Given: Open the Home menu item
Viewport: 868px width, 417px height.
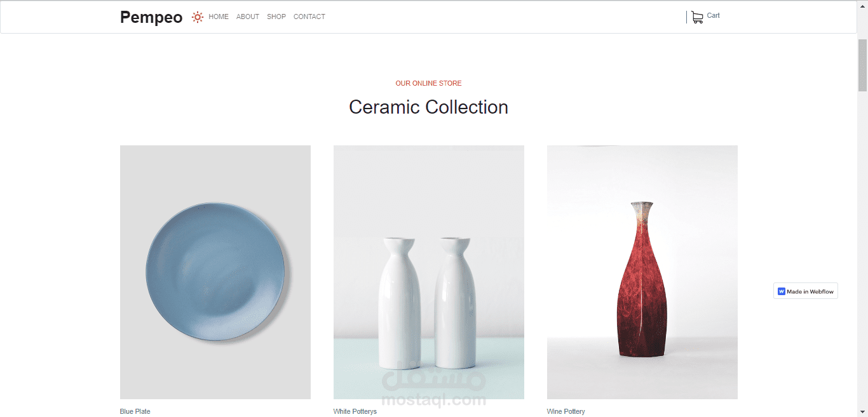Looking at the screenshot, I should pyautogui.click(x=219, y=17).
